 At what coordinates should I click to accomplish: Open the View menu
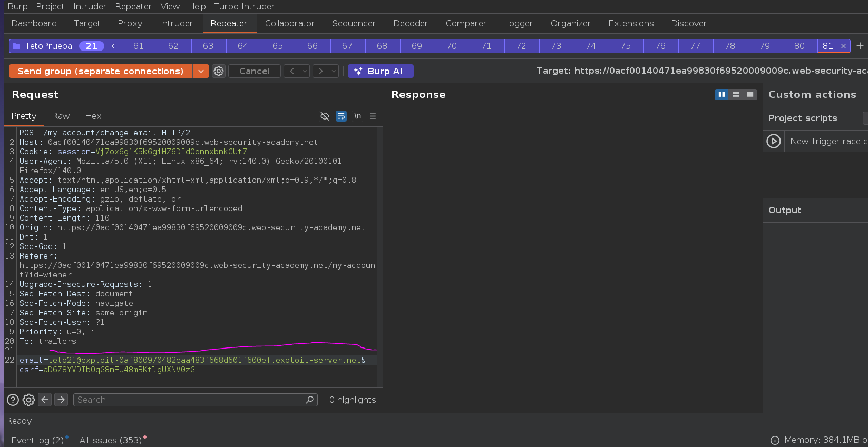170,6
